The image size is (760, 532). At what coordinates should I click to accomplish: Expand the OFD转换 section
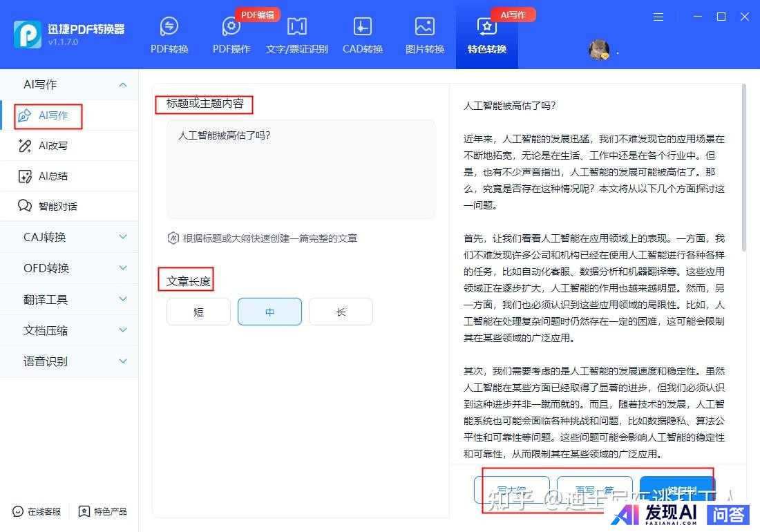(69, 268)
